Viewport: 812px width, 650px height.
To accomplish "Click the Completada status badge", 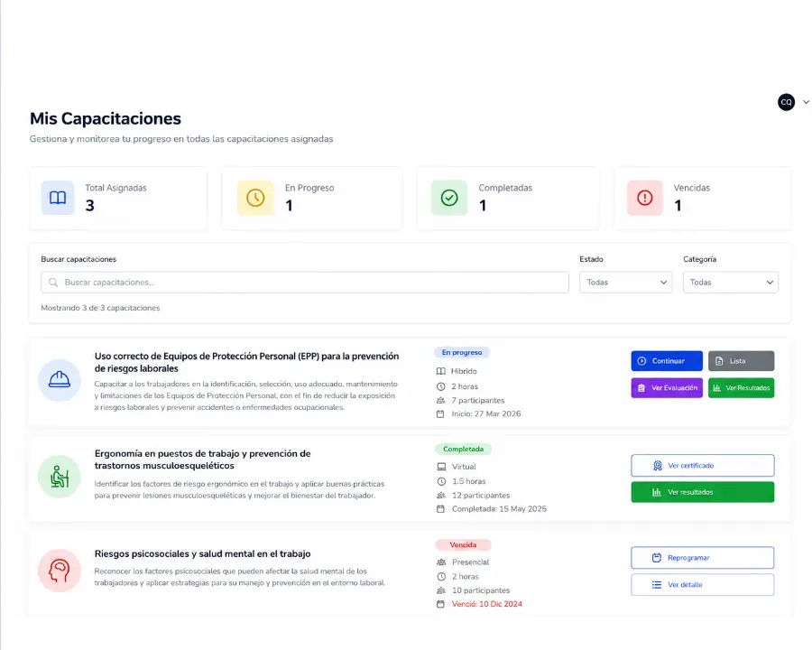I will (463, 449).
